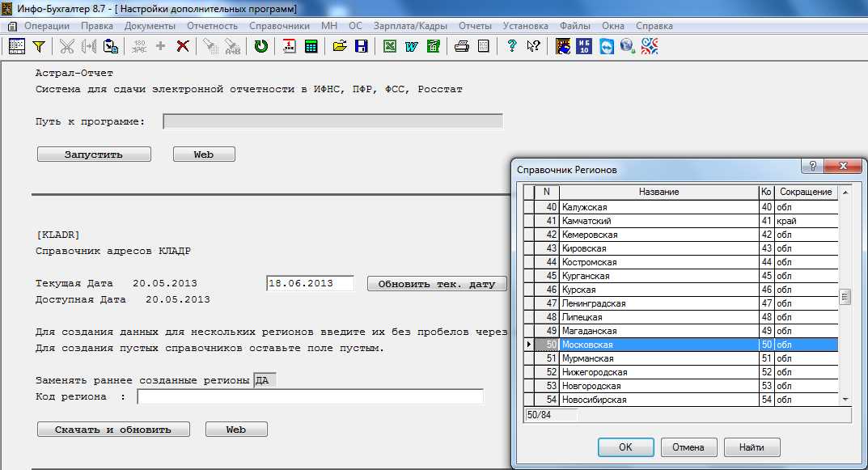Click Обновить тек. дату button
This screenshot has width=868, height=470.
click(x=438, y=284)
